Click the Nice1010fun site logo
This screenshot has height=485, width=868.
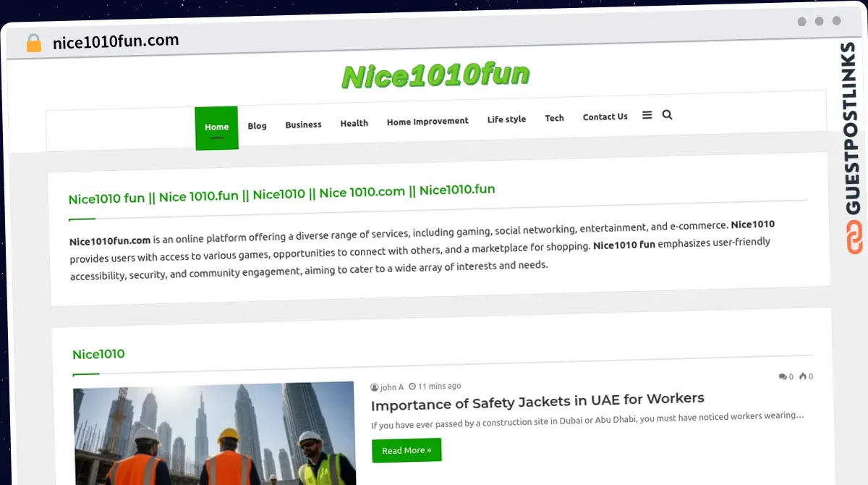click(x=435, y=75)
